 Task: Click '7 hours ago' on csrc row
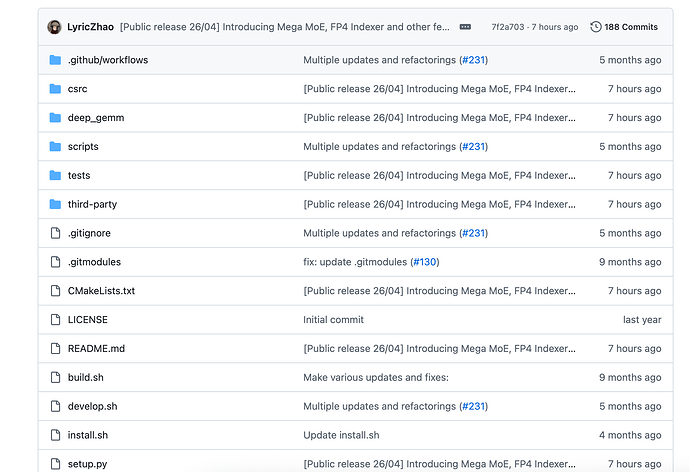[635, 89]
